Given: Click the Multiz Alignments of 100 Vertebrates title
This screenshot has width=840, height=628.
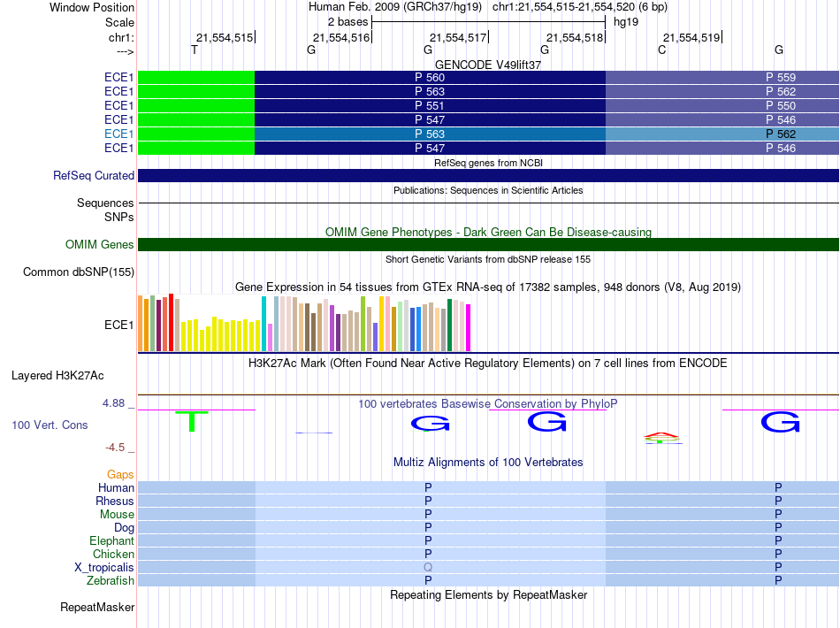Looking at the screenshot, I should click(488, 463).
